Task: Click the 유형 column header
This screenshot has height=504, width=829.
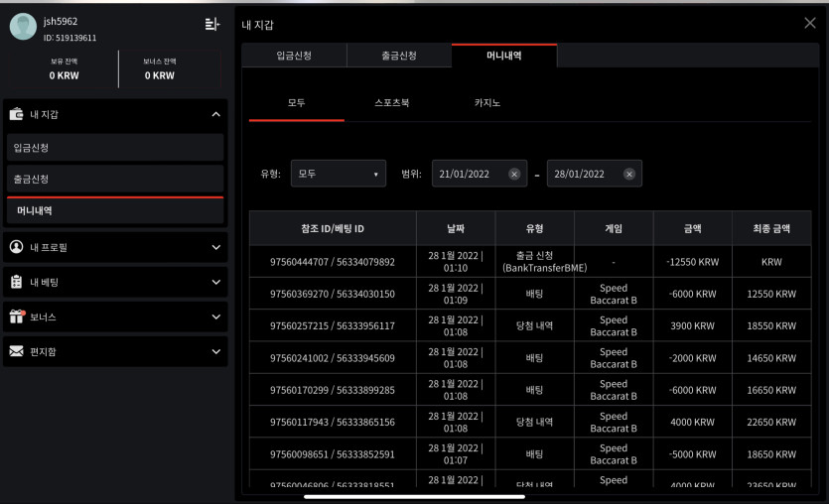Action: [534, 228]
